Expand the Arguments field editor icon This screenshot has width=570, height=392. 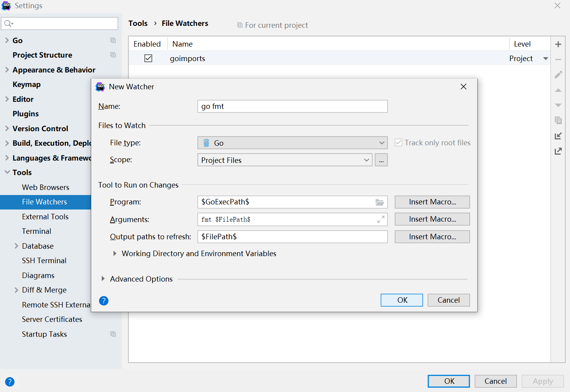pos(381,219)
